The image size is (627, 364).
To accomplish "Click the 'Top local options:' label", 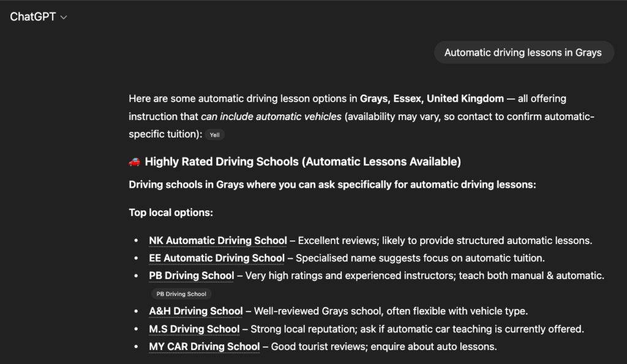I will pyautogui.click(x=171, y=213).
